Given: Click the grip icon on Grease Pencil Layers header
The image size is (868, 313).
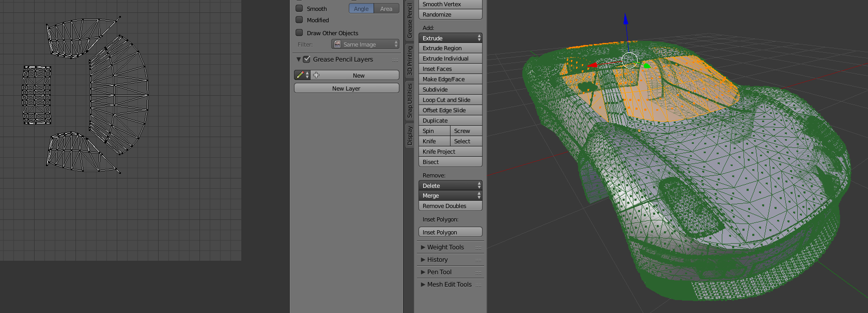Looking at the screenshot, I should point(395,60).
